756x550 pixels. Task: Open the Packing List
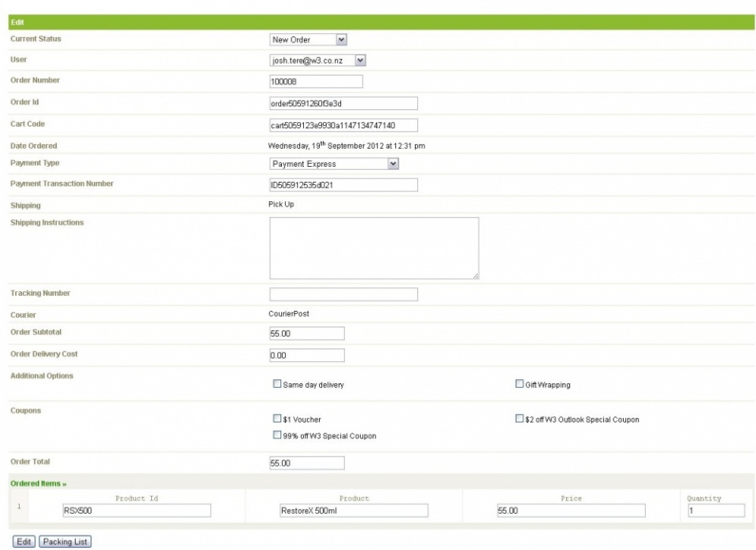click(65, 542)
